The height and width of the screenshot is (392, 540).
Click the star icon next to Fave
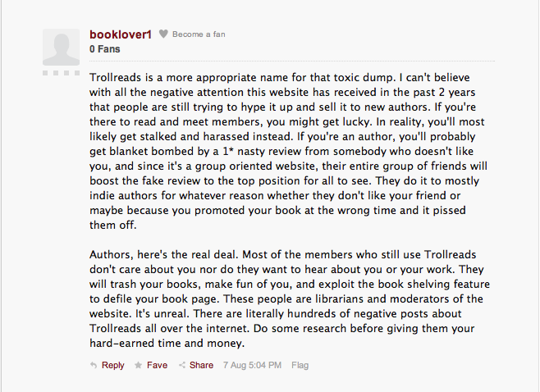coord(138,365)
